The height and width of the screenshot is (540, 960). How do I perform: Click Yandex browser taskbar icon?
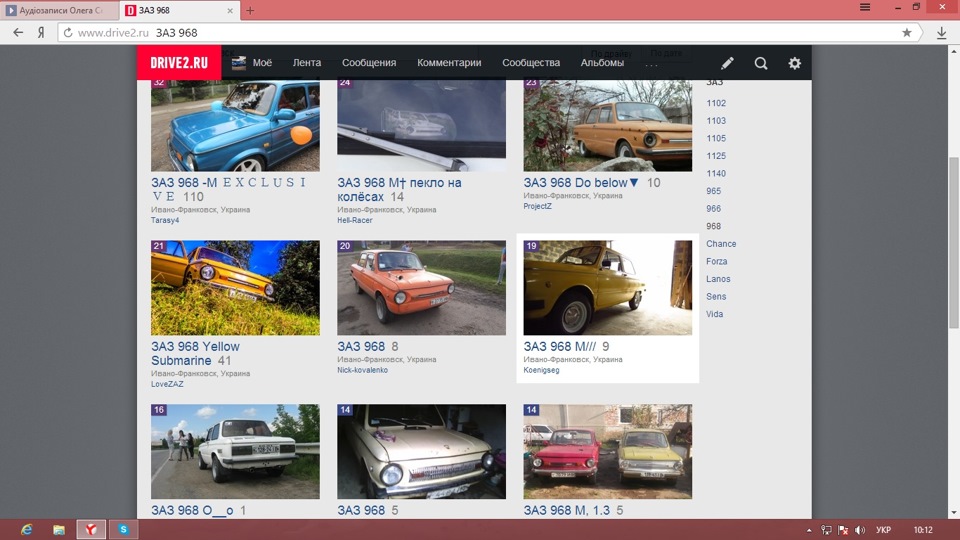click(x=91, y=530)
